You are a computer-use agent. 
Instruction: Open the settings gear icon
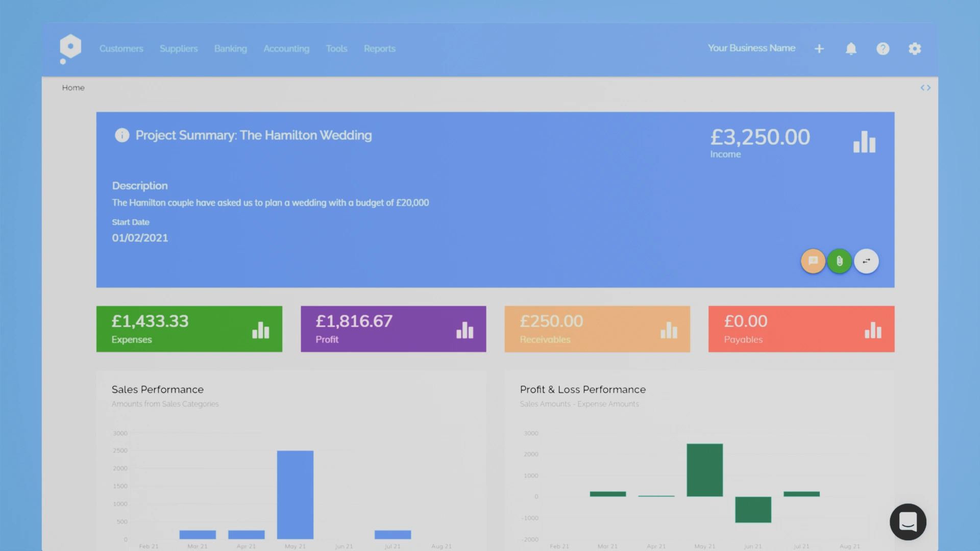915,48
